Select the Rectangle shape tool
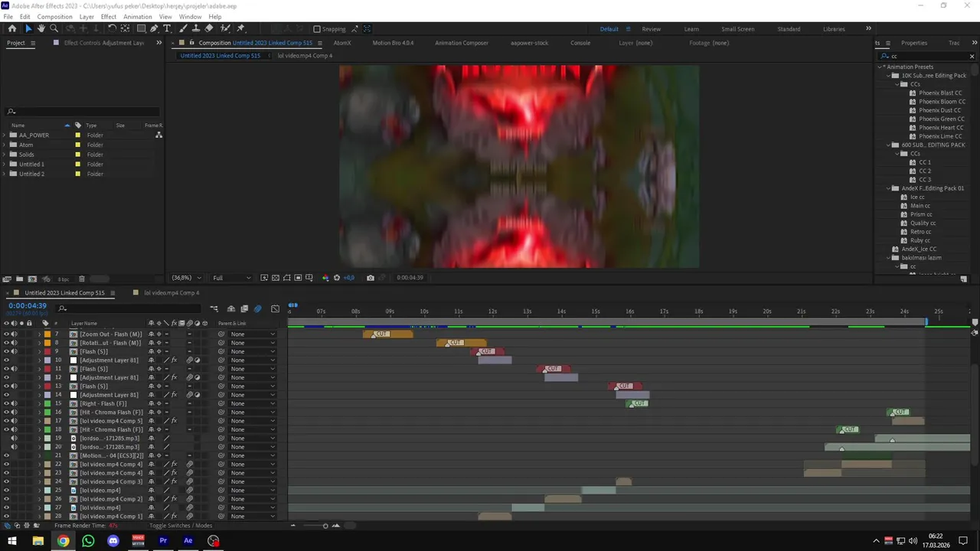 [x=141, y=29]
